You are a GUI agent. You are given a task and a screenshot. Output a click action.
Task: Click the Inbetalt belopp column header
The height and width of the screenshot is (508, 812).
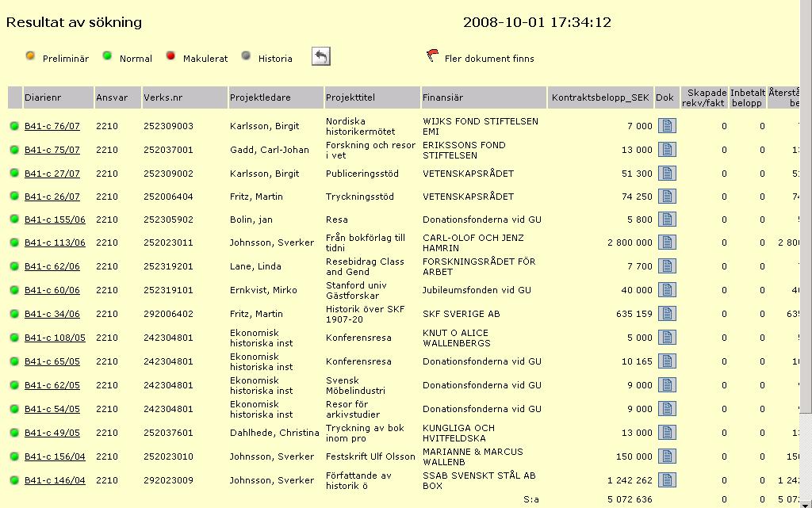(x=748, y=97)
